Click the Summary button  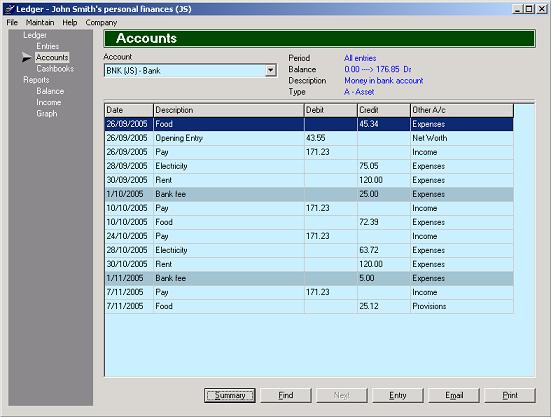pos(230,396)
